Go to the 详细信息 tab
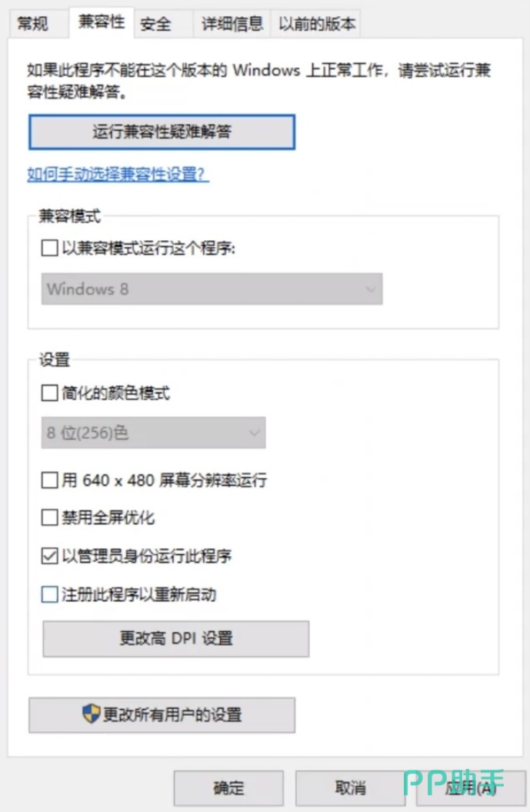Screen dimensions: 530x812 (x=232, y=24)
